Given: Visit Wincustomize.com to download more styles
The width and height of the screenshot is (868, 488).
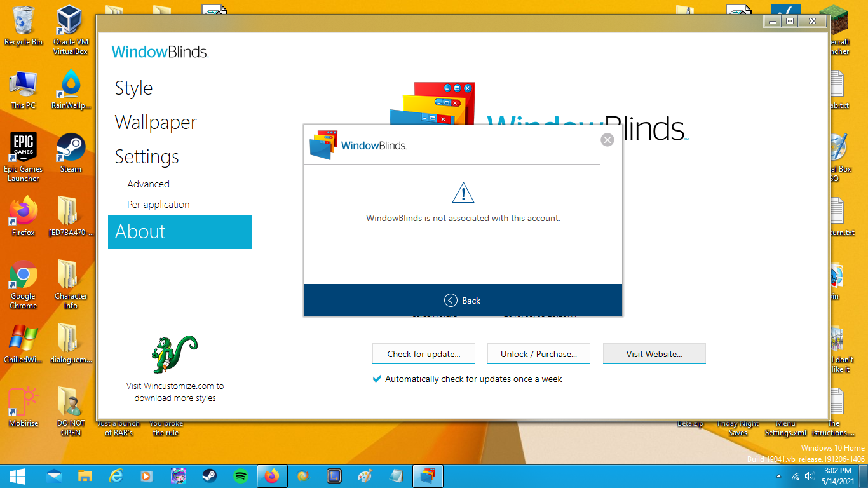Looking at the screenshot, I should [175, 392].
